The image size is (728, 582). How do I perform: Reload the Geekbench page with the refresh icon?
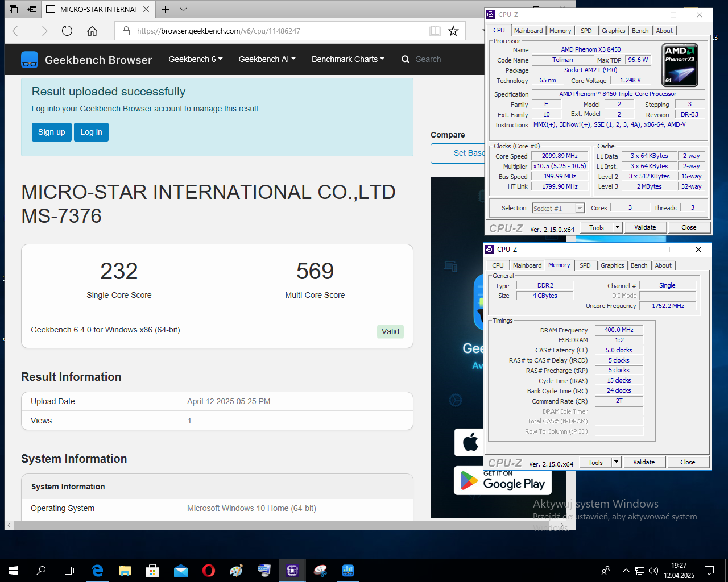(67, 31)
